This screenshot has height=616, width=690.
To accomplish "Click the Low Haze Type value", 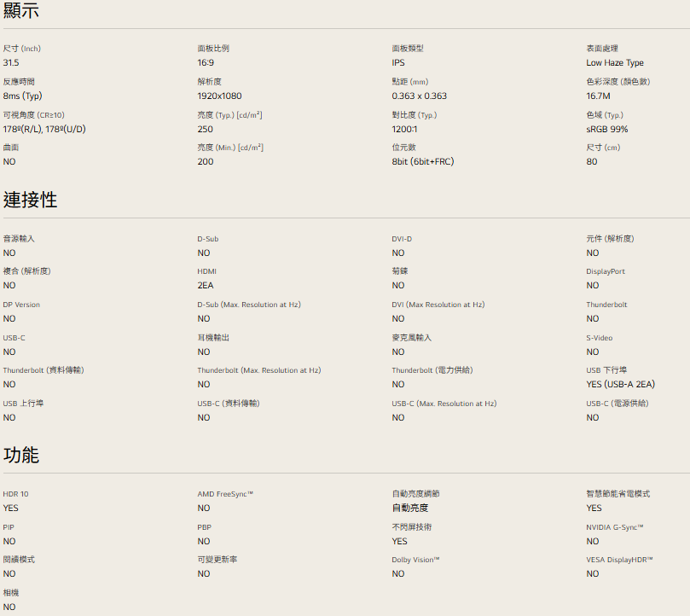I will pos(614,63).
